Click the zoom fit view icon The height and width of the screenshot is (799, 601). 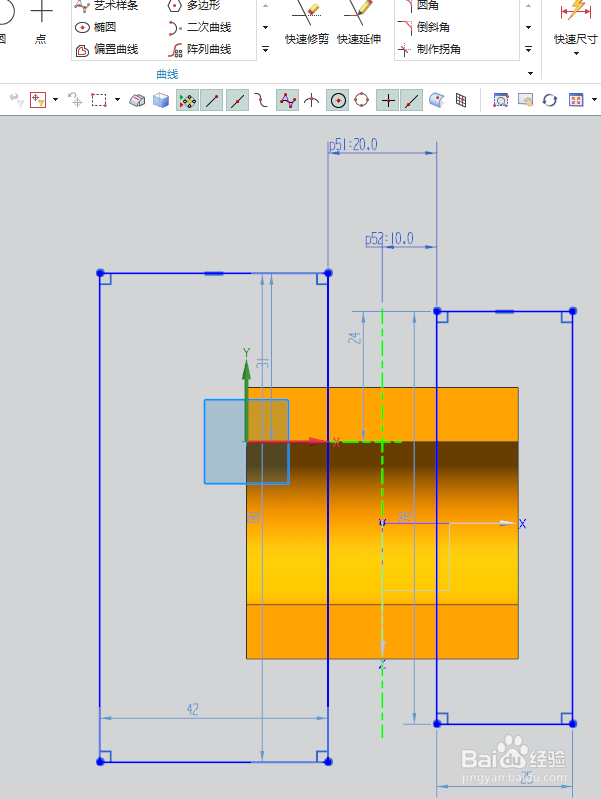click(x=501, y=100)
